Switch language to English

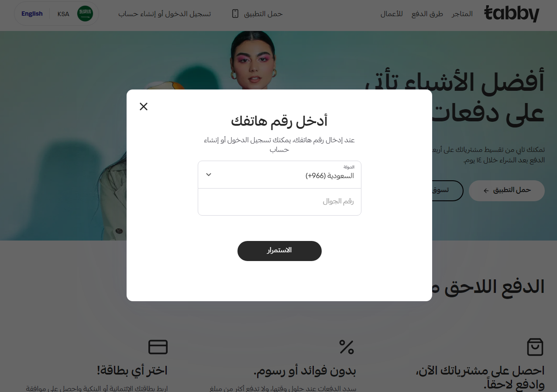click(32, 14)
